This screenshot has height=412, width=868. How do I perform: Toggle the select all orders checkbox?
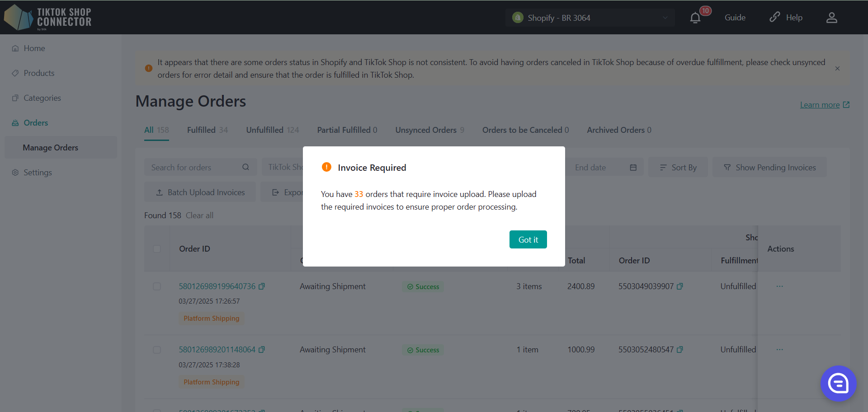coord(157,249)
